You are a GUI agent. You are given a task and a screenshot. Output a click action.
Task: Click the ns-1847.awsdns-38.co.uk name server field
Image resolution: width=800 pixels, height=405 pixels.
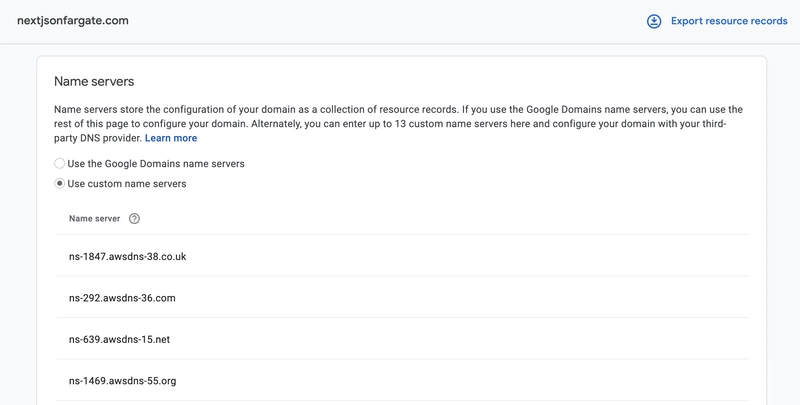(128, 256)
